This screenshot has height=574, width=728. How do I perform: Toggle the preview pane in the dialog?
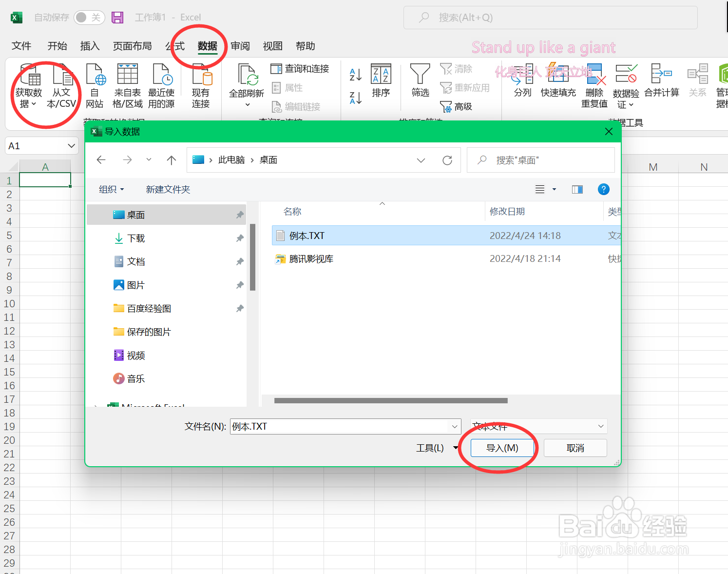[577, 189]
